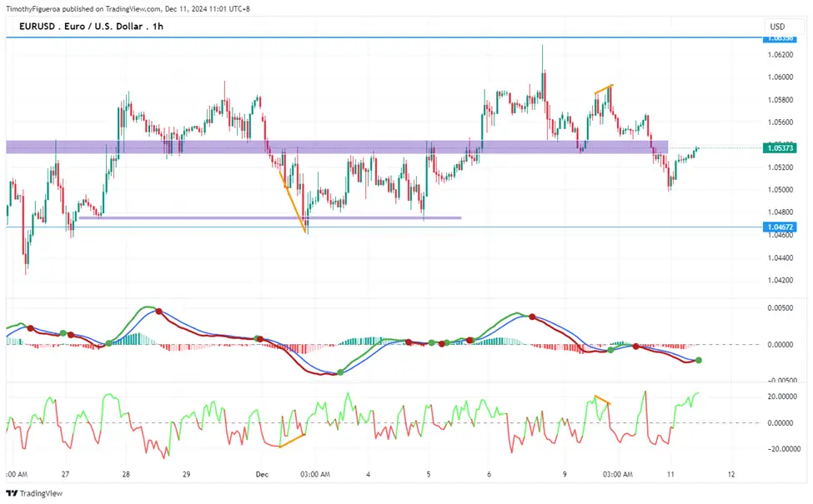Image resolution: width=813 pixels, height=504 pixels.
Task: Click the 1.06000 price axis label
Action: click(780, 77)
